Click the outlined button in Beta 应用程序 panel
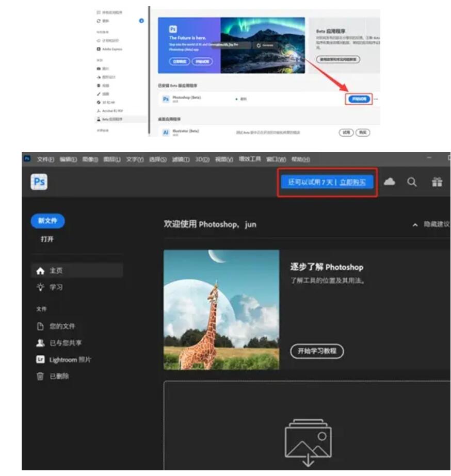The image size is (451, 476). coord(338,59)
